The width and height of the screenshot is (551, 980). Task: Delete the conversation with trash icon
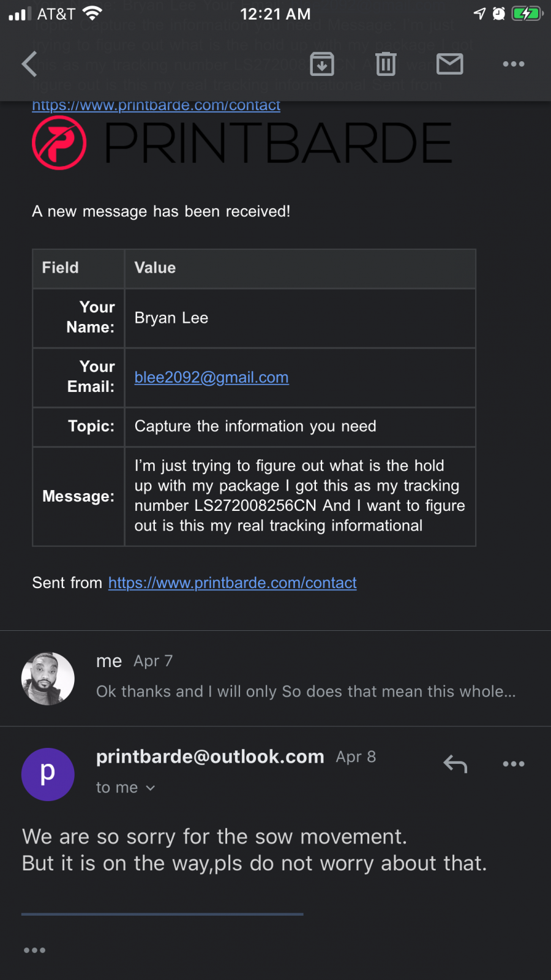click(x=386, y=64)
